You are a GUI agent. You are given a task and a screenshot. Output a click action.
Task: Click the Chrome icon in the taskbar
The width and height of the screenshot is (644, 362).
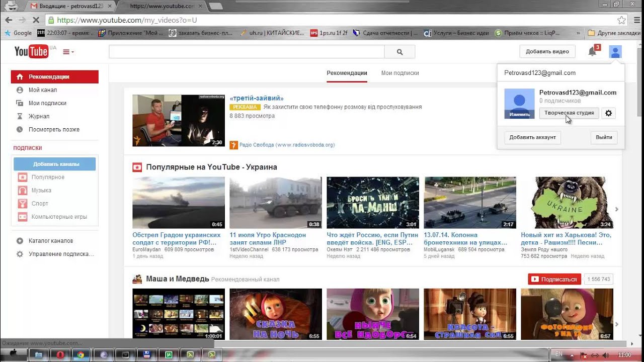tap(80, 355)
